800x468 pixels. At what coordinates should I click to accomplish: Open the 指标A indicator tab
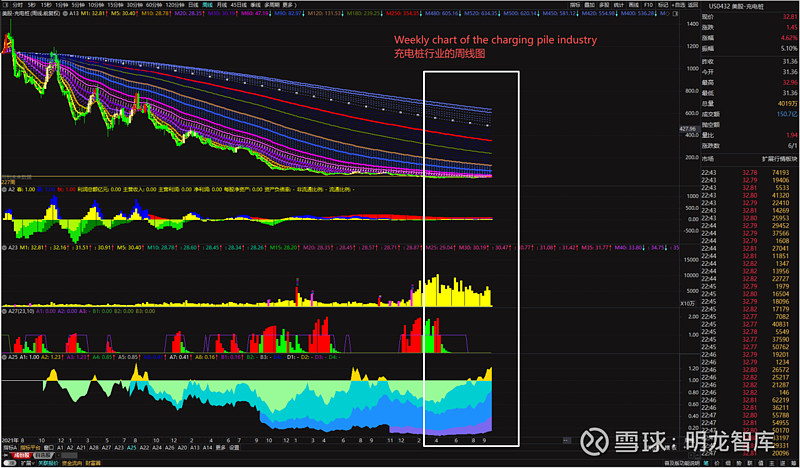[10, 448]
